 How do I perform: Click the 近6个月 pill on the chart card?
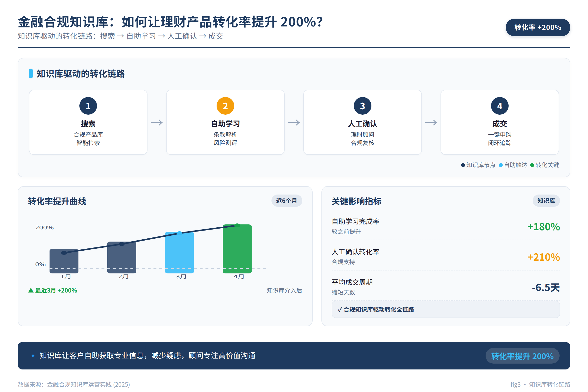(287, 201)
